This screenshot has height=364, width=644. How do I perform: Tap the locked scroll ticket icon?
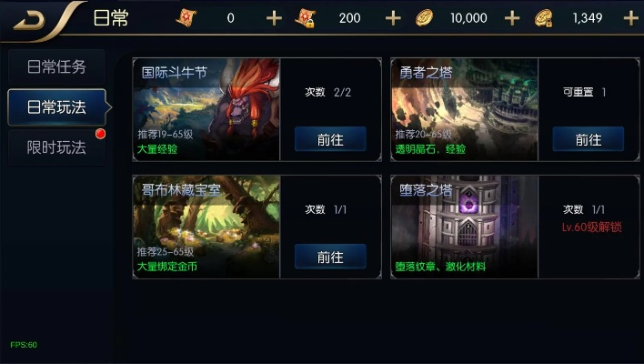306,17
